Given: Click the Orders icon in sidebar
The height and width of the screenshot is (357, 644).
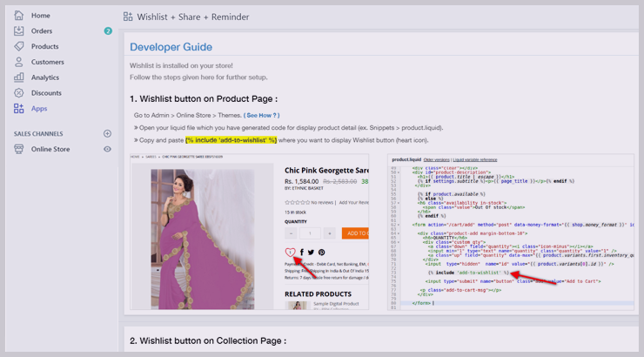Looking at the screenshot, I should pyautogui.click(x=19, y=31).
